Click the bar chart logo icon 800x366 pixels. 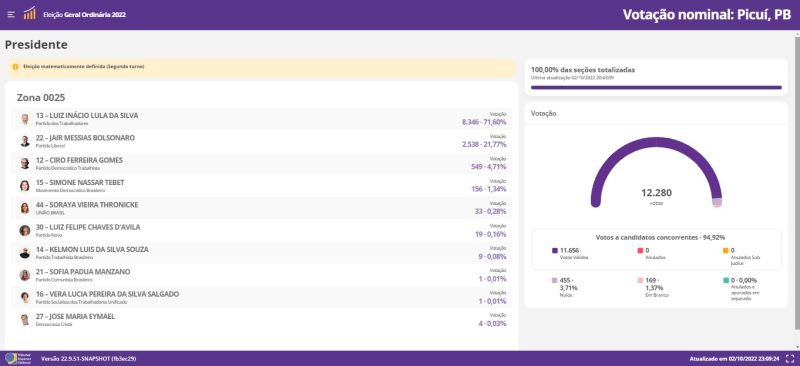(x=30, y=13)
